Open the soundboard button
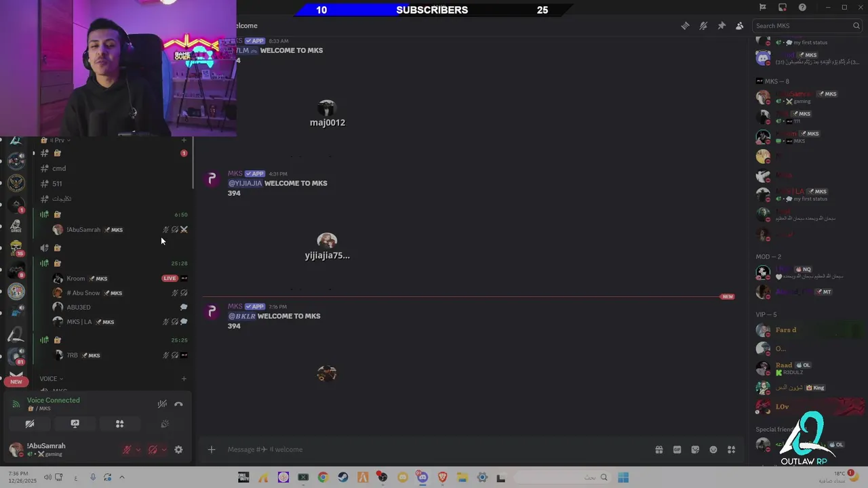Screen dimensions: 868x488 click(x=164, y=424)
